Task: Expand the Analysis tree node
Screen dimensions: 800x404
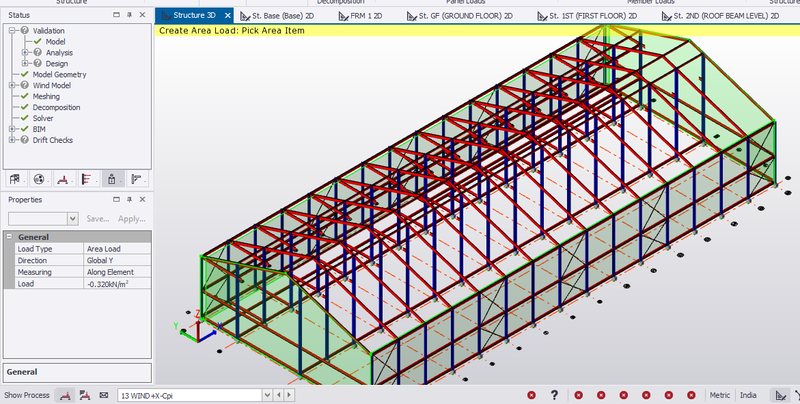Action: (24, 53)
